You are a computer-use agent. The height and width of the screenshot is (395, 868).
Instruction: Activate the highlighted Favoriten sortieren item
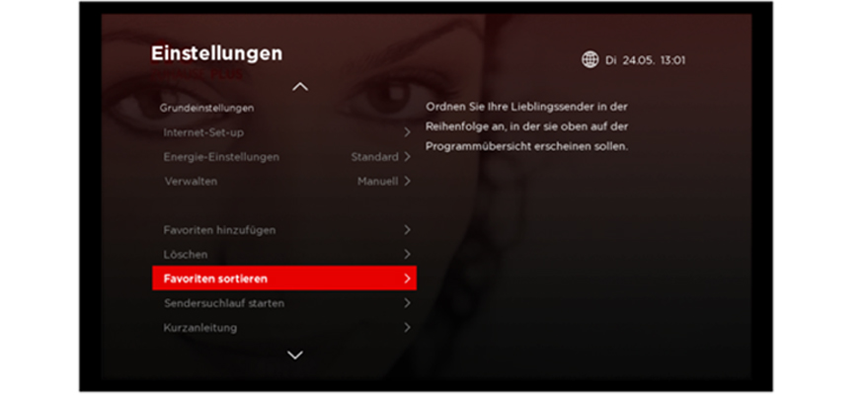click(284, 278)
